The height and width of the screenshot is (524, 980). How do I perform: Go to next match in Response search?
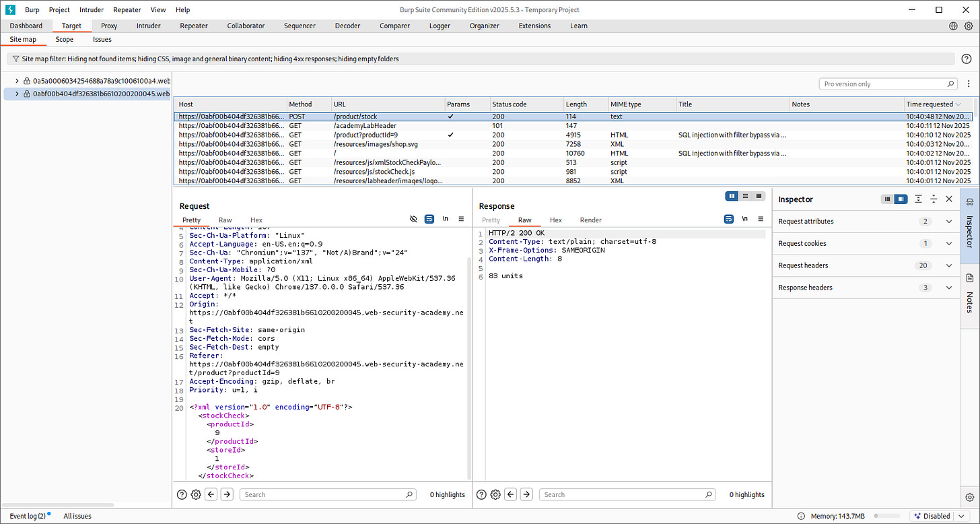click(x=526, y=494)
